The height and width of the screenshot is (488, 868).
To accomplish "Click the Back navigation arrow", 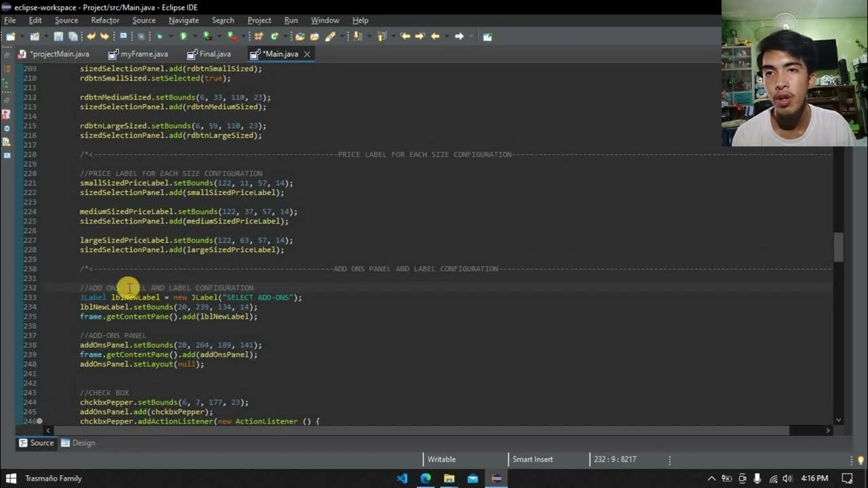I will tap(435, 37).
